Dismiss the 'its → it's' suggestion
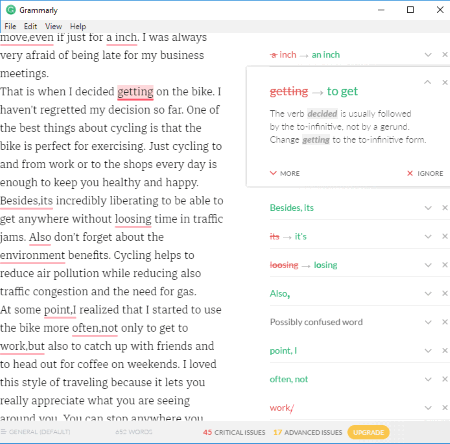The height and width of the screenshot is (444, 450). [x=445, y=237]
